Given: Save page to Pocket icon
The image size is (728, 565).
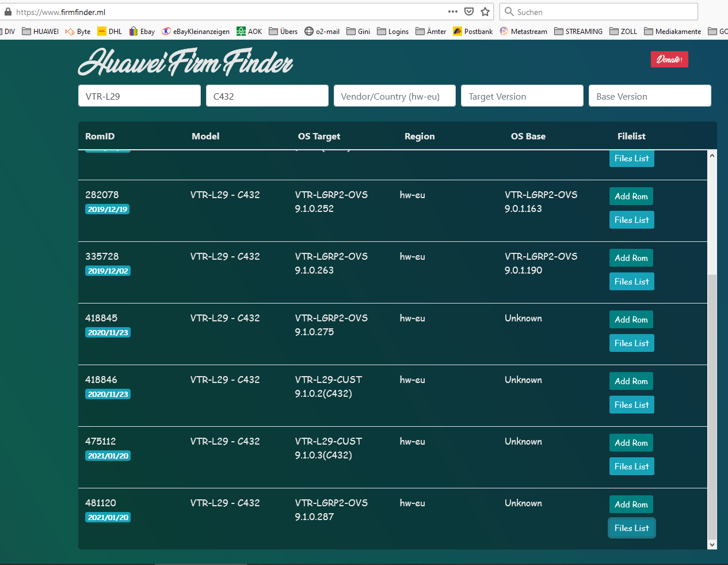Looking at the screenshot, I should (x=469, y=12).
